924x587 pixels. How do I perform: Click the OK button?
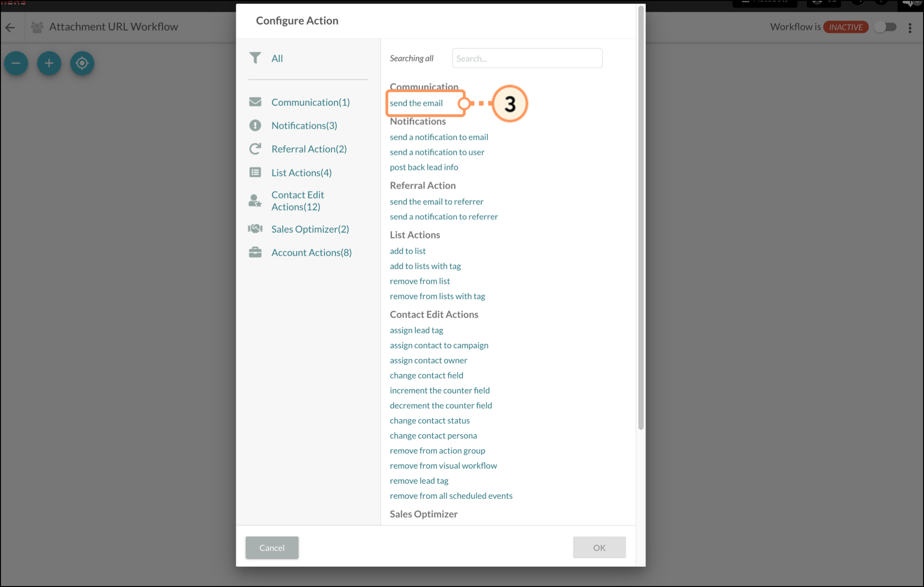[x=599, y=547]
